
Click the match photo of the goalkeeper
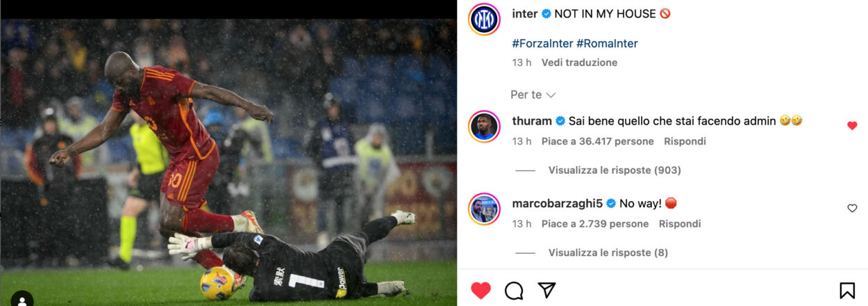[x=228, y=162]
